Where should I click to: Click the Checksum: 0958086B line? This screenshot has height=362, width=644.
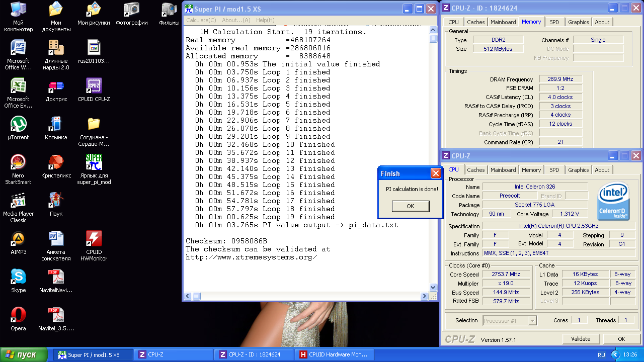click(226, 241)
